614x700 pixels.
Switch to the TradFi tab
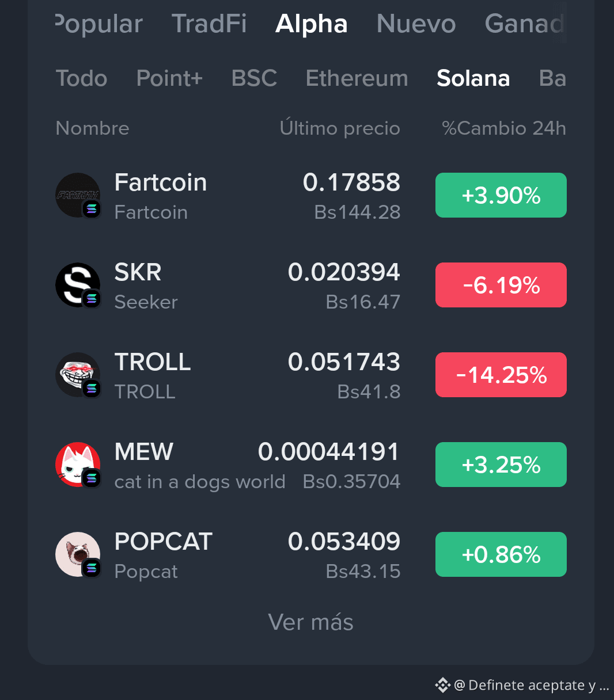point(209,24)
